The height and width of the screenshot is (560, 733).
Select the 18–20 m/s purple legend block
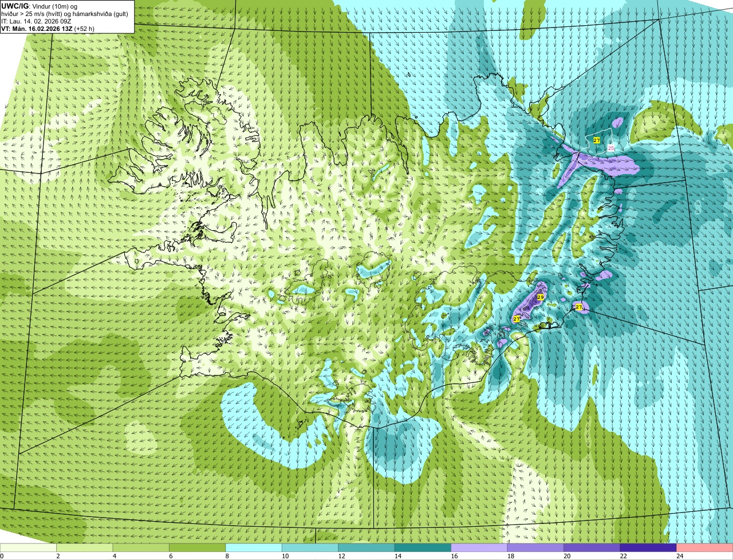tap(535, 547)
